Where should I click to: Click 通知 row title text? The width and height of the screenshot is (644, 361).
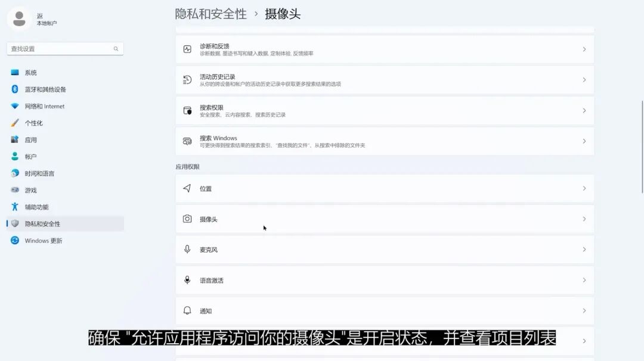(x=205, y=311)
